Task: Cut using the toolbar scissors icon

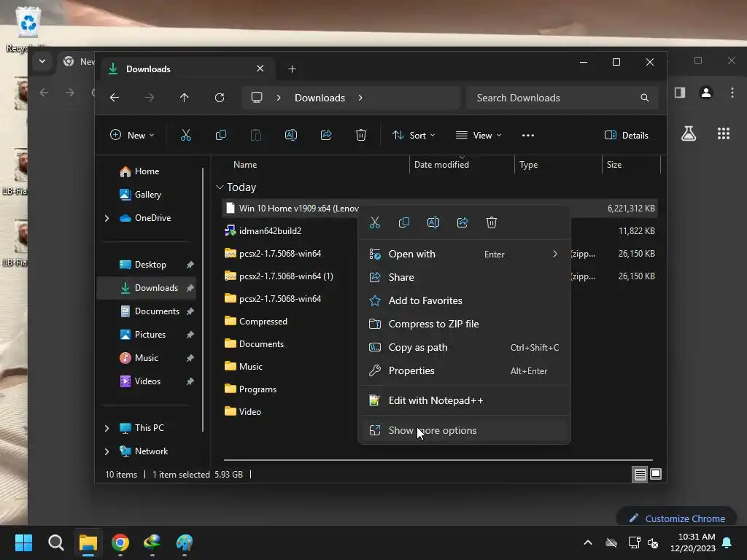Action: (186, 135)
